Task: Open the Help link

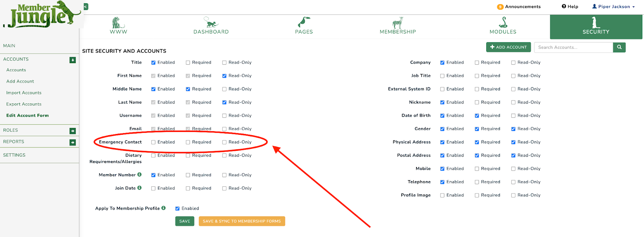Action: (570, 6)
